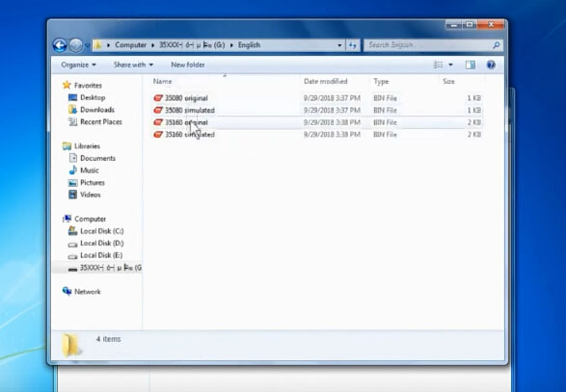
Task: Sort by the Date modified column
Action: coord(326,82)
